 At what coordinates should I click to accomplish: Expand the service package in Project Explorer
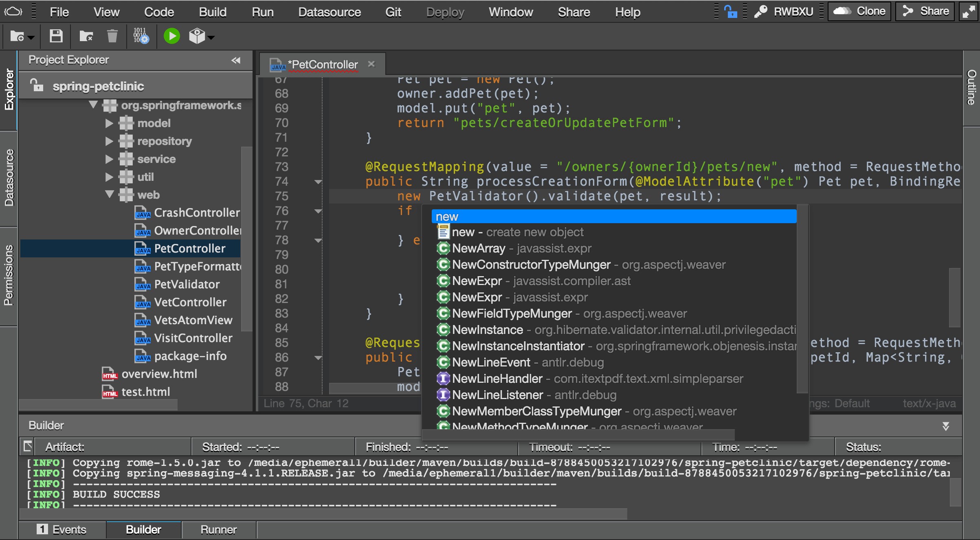(109, 159)
